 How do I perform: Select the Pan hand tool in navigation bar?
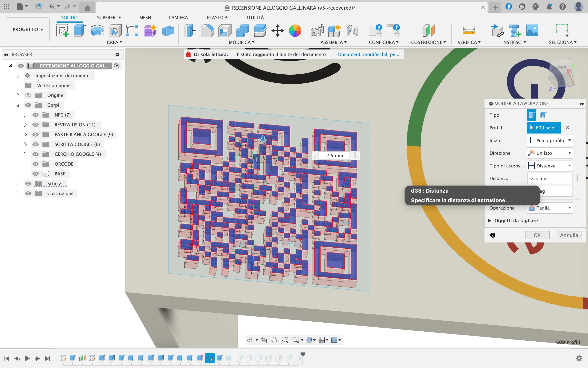tap(274, 340)
